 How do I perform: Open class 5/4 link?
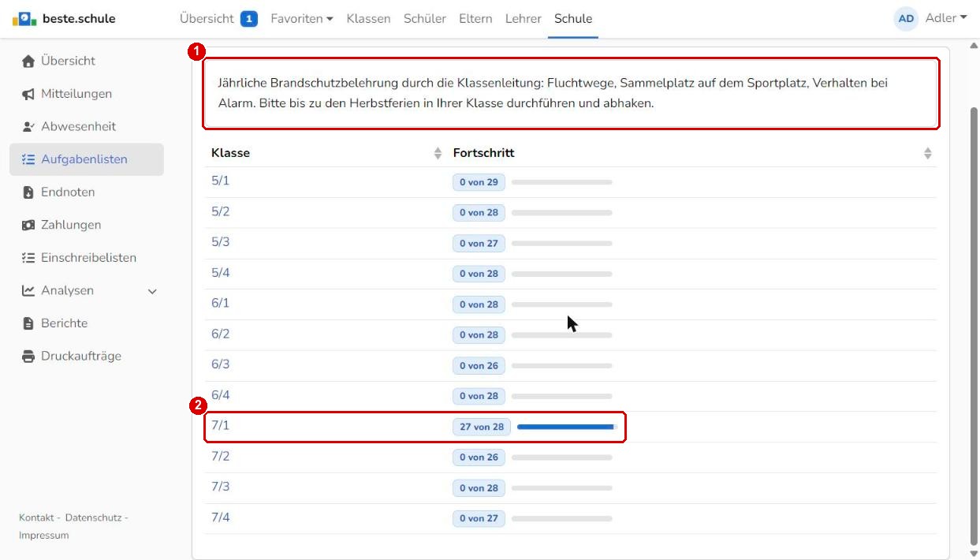click(x=220, y=273)
